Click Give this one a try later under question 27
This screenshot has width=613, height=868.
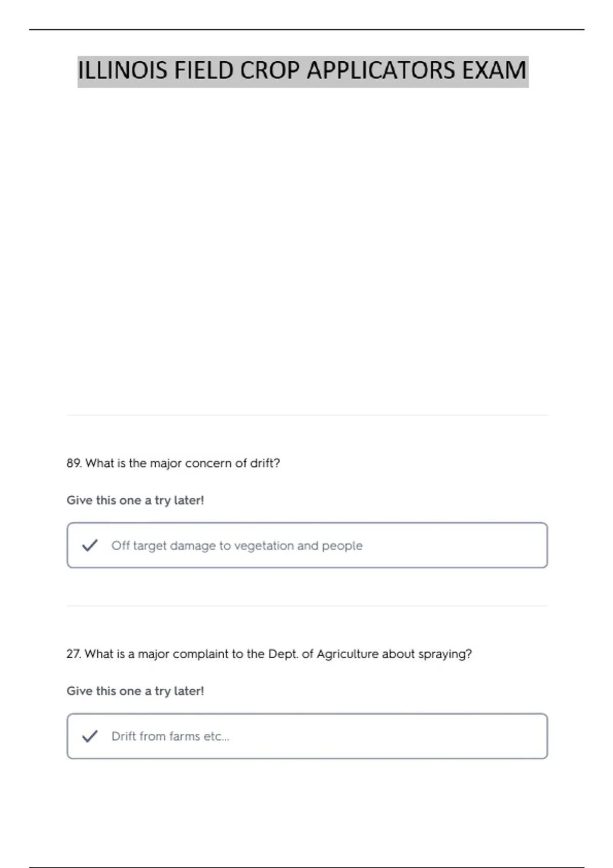(x=135, y=691)
